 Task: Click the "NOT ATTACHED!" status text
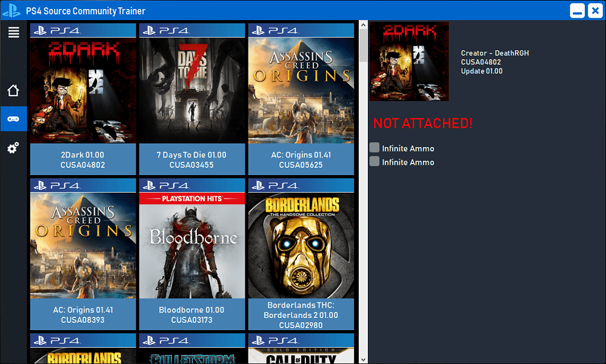422,124
